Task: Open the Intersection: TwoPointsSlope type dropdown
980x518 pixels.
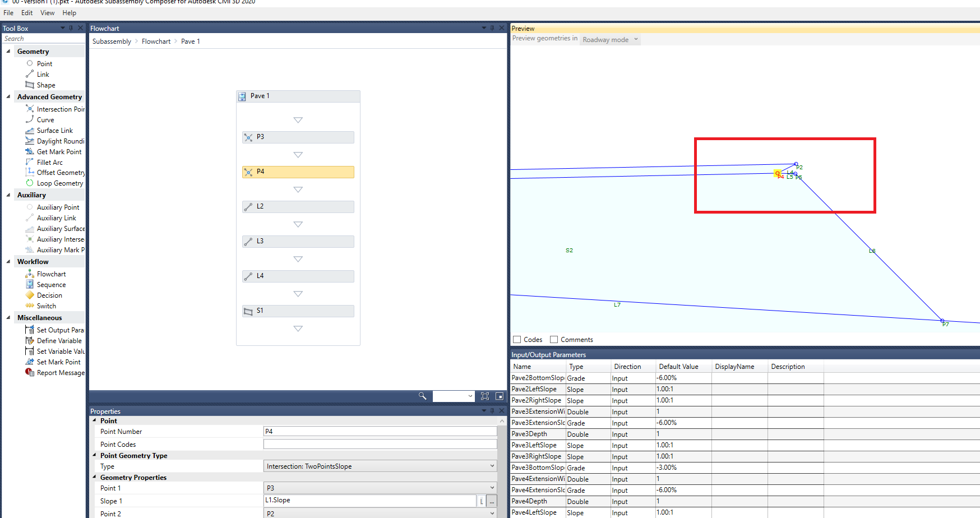Action: [492, 466]
